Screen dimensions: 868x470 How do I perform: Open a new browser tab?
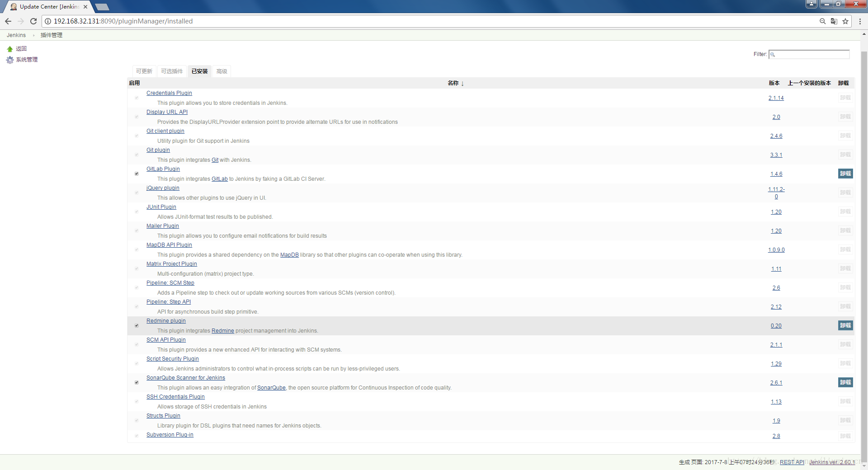(x=102, y=7)
